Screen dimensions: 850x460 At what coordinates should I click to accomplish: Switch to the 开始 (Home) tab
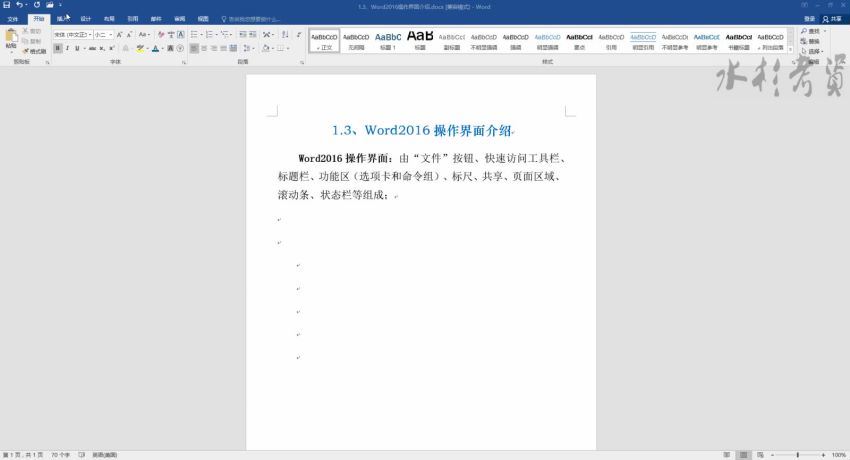(39, 19)
